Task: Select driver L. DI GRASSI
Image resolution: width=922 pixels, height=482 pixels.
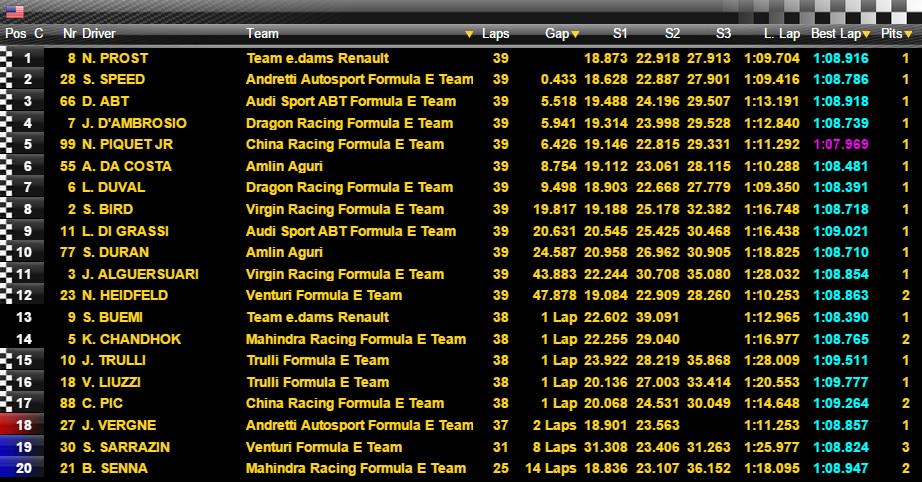Action: tap(125, 231)
